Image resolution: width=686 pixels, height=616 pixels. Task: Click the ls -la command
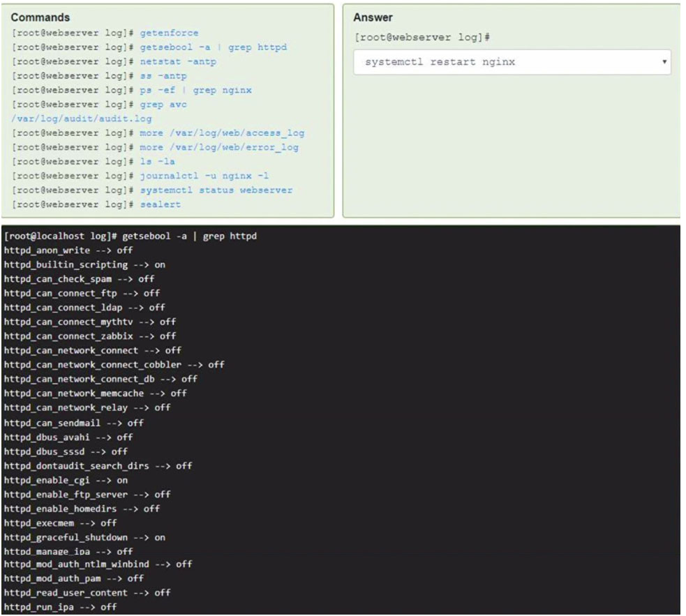coord(158,161)
